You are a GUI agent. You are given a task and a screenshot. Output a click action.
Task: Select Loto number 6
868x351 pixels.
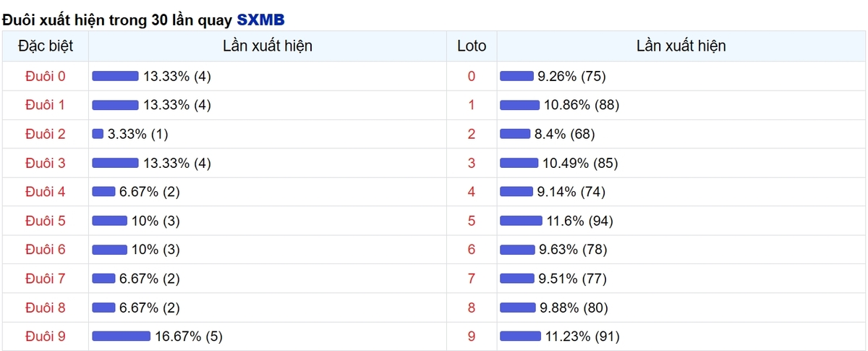coord(472,250)
